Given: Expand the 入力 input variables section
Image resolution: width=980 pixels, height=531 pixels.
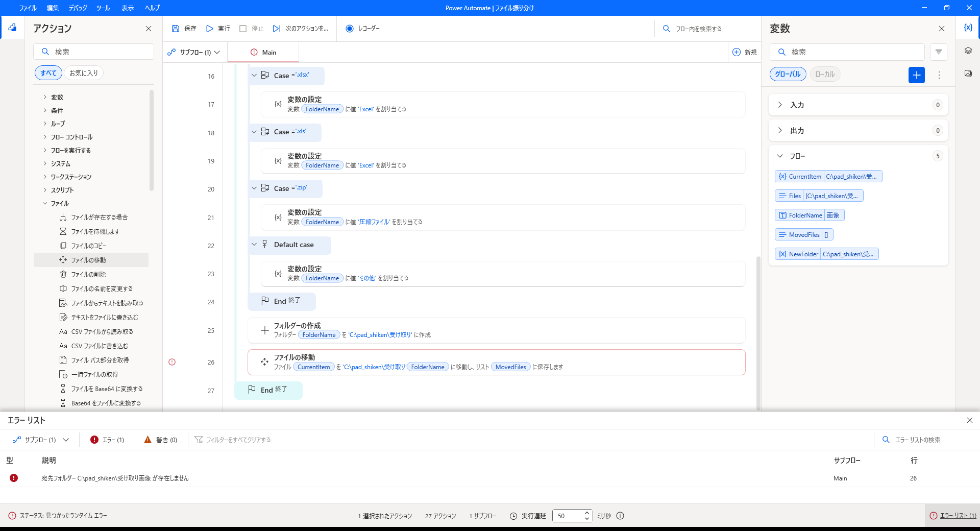Looking at the screenshot, I should point(780,105).
